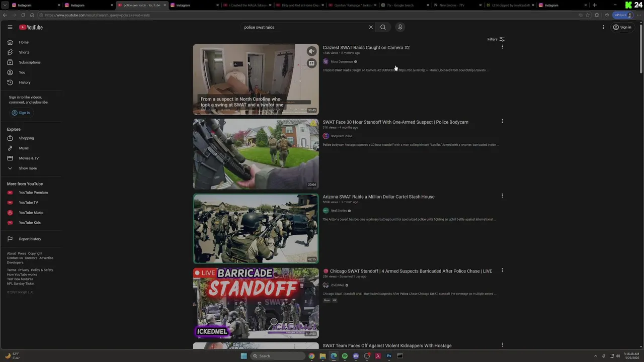Open the YouTube hamburger guide menu
The height and width of the screenshot is (362, 644).
pos(10,27)
